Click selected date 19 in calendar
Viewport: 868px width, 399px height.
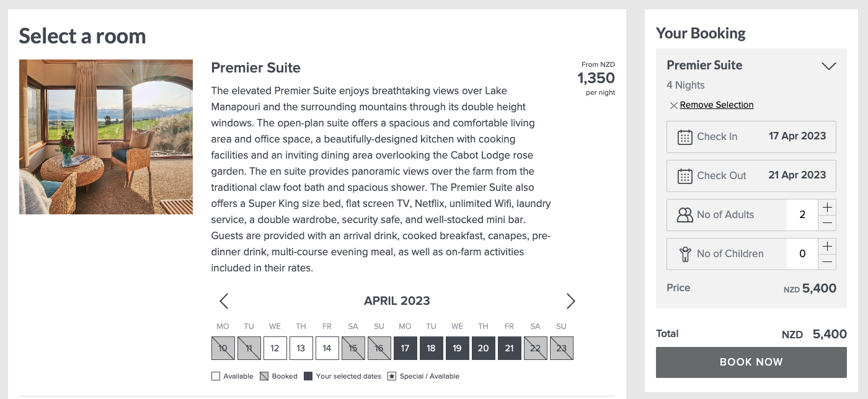point(457,348)
